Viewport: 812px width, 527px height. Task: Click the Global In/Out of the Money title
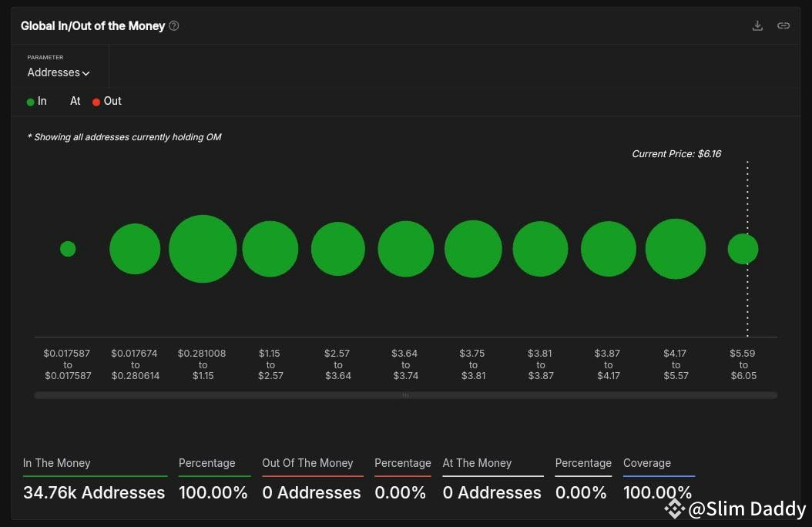point(92,26)
